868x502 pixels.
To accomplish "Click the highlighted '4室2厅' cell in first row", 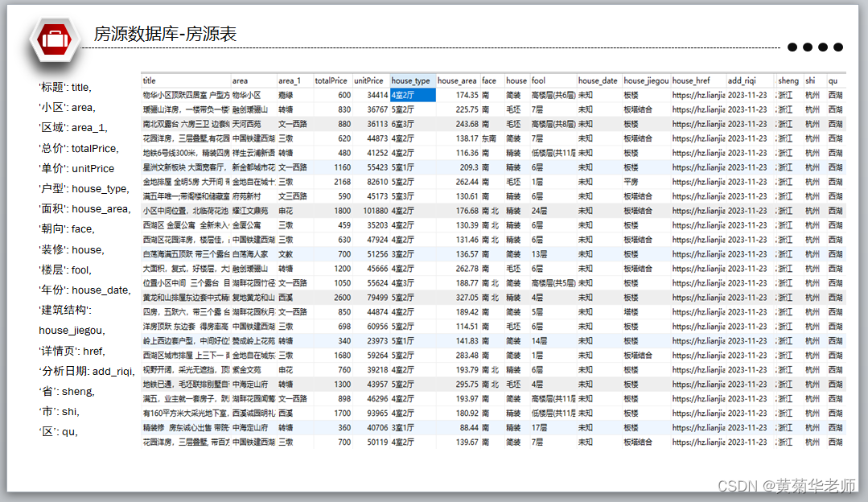I will click(413, 95).
